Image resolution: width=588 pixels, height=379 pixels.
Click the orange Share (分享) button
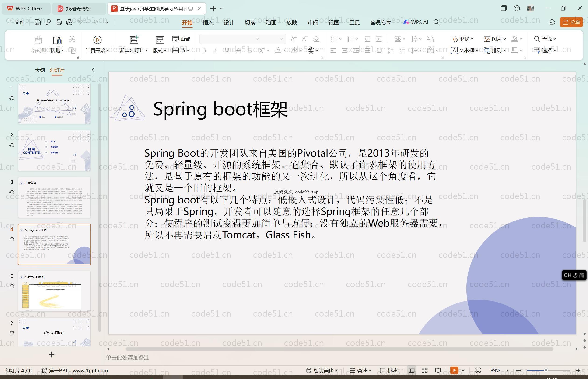point(571,22)
